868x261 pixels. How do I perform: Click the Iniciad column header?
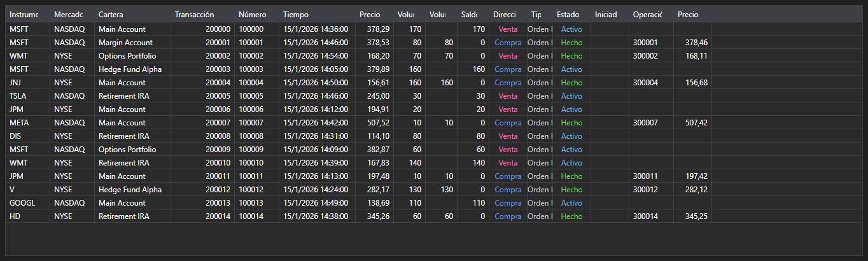(610, 14)
